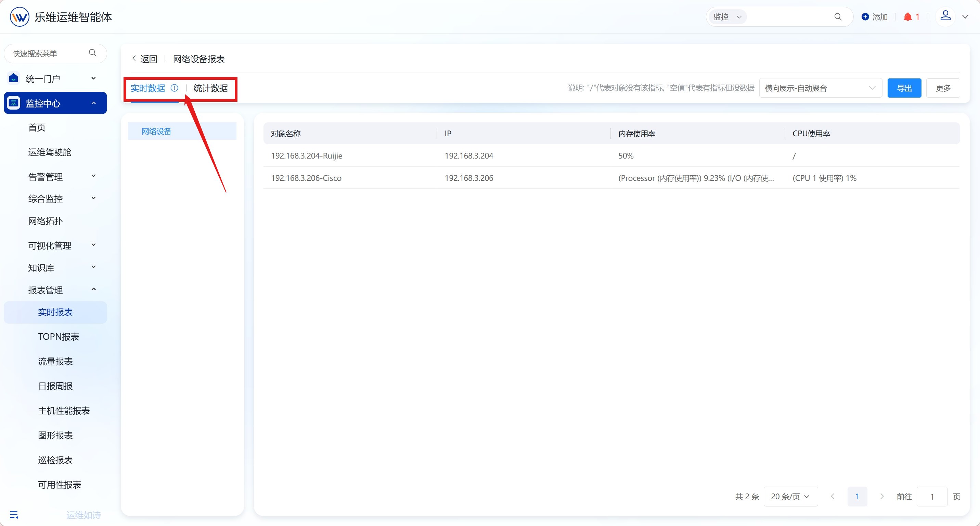This screenshot has height=526, width=980.
Task: Select the 网络设备 category item
Action: tap(182, 131)
